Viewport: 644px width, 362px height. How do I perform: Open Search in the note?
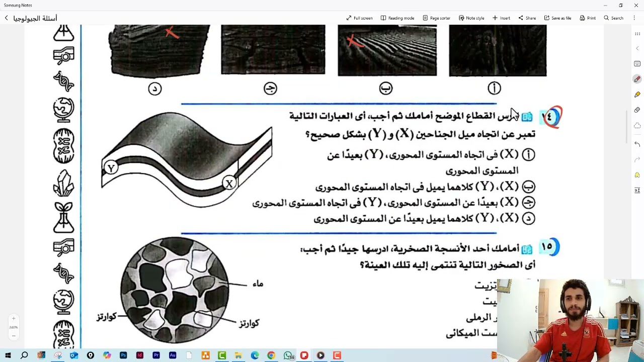click(613, 18)
